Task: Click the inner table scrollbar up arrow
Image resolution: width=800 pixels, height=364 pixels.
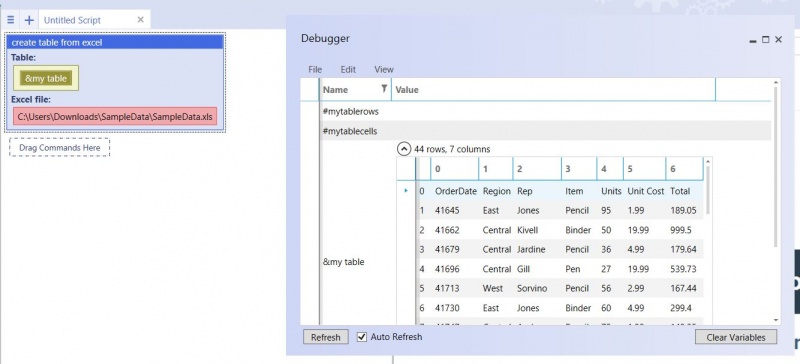Action: tap(708, 162)
